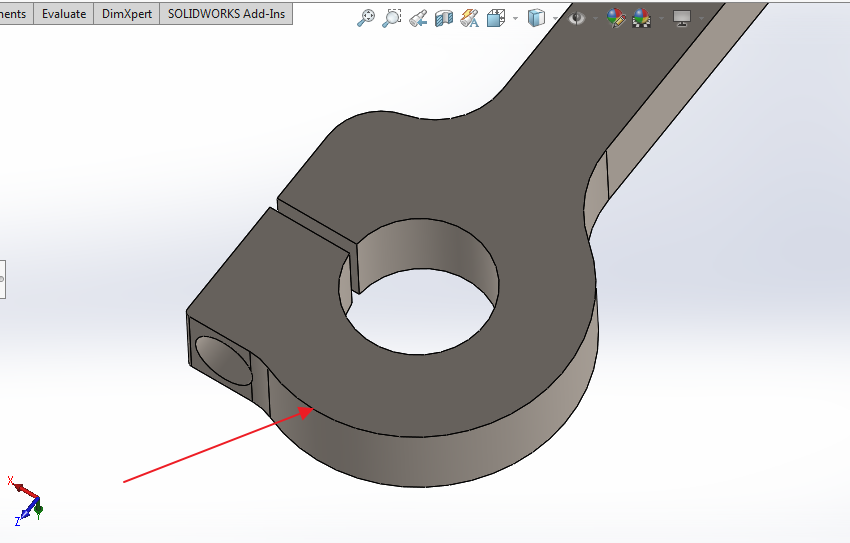
Task: Go back to Previous View
Action: (x=418, y=18)
